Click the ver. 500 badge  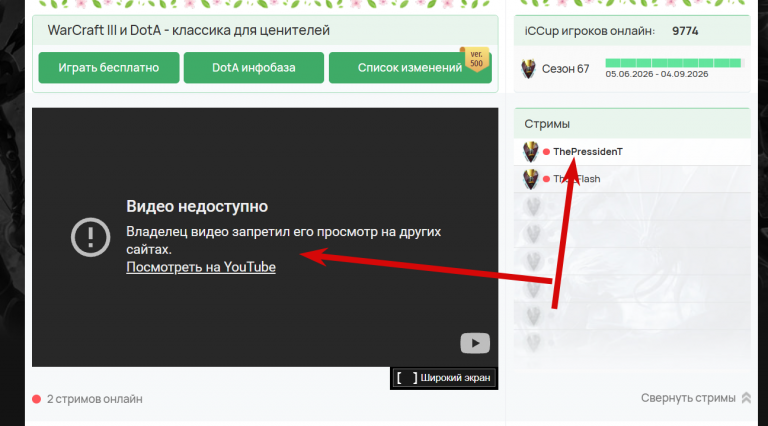click(x=476, y=59)
